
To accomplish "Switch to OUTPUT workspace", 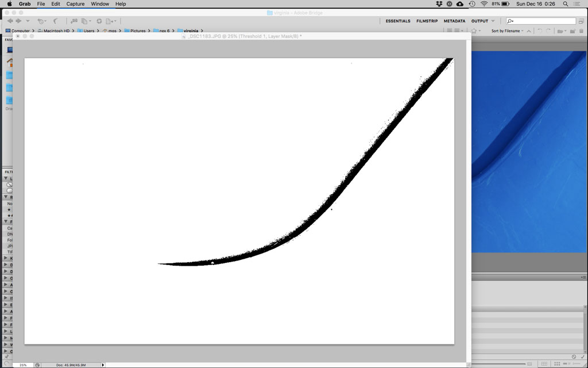I will click(479, 21).
